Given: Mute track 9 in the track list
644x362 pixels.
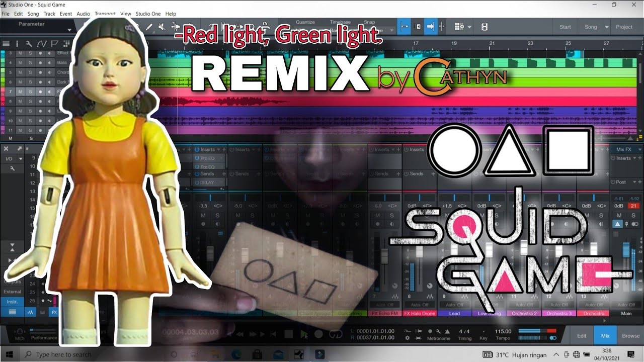Looking at the screenshot, I should tap(20, 111).
